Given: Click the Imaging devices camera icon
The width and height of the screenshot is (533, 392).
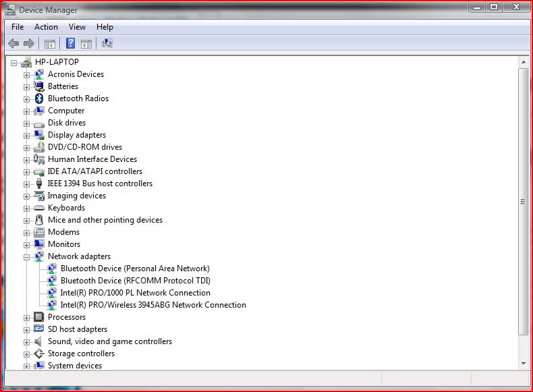Looking at the screenshot, I should pyautogui.click(x=39, y=196).
